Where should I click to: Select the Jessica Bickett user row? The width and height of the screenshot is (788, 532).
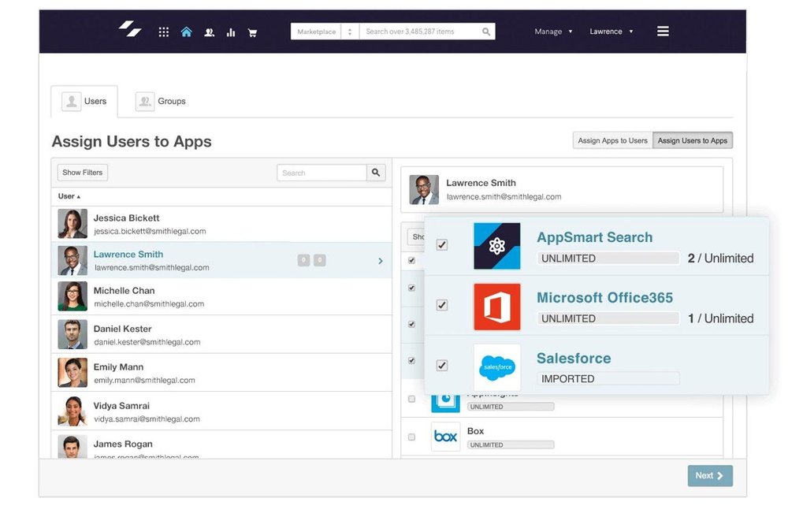221,225
